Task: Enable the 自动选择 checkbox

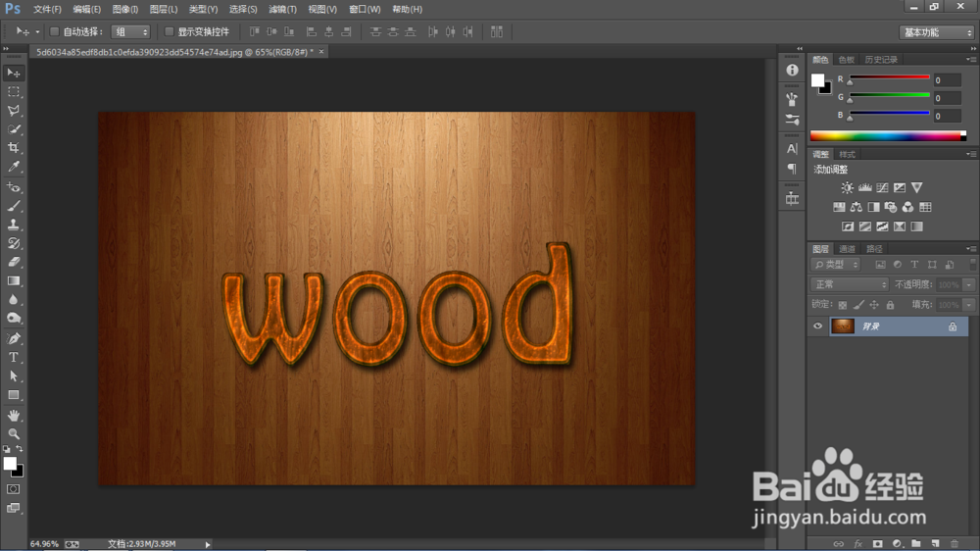Action: point(54,31)
